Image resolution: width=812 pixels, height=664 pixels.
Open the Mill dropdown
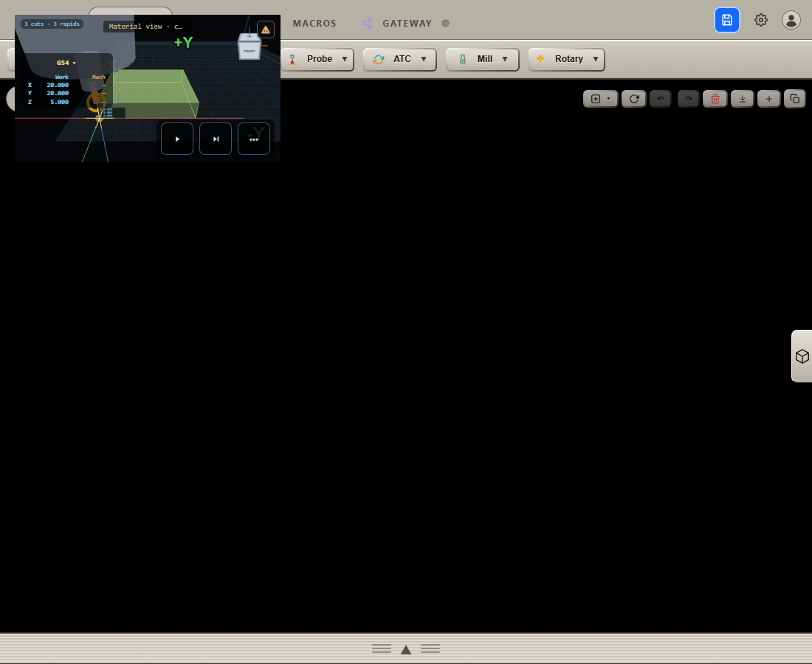483,60
